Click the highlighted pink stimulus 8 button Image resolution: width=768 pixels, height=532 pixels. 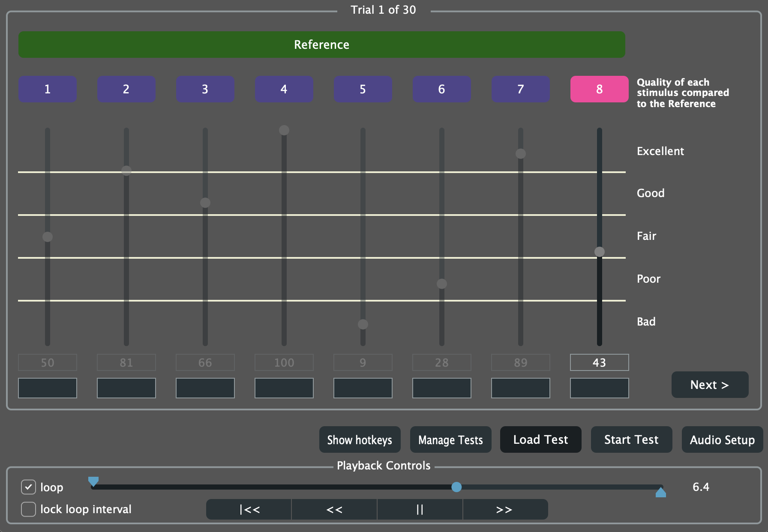click(x=599, y=89)
